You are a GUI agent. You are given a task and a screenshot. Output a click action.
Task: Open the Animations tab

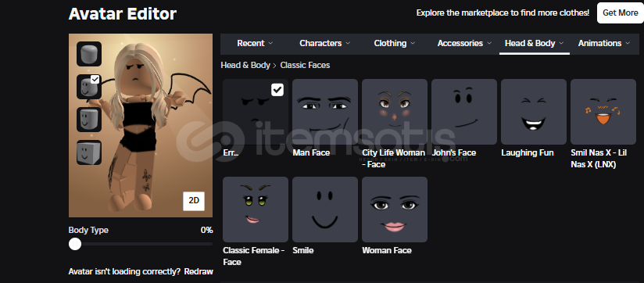click(x=603, y=43)
